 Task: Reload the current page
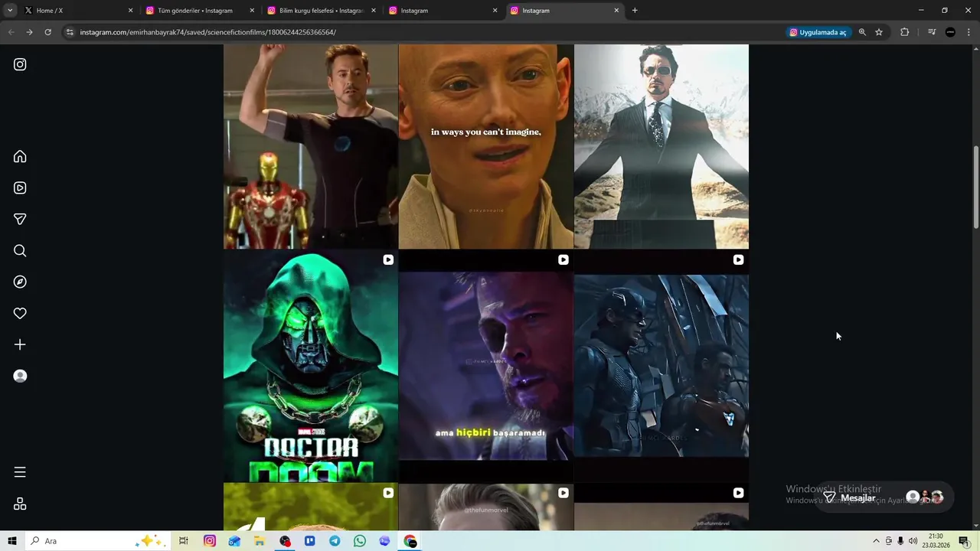[x=47, y=32]
